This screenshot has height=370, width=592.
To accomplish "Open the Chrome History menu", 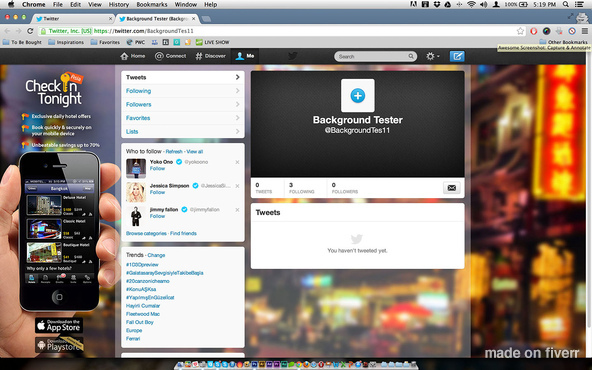I will tap(119, 5).
